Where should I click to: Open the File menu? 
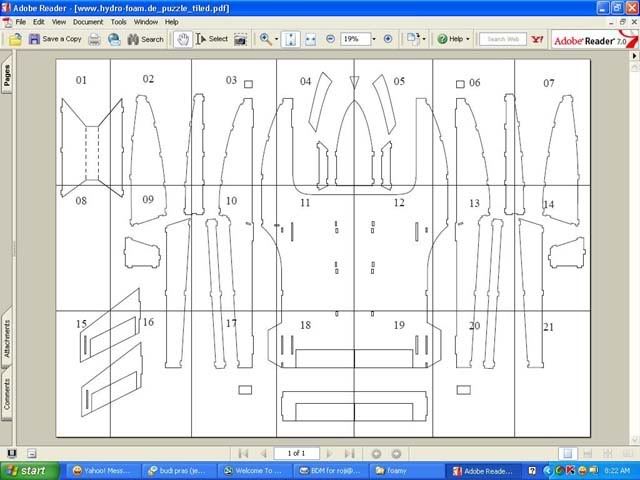pyautogui.click(x=20, y=22)
